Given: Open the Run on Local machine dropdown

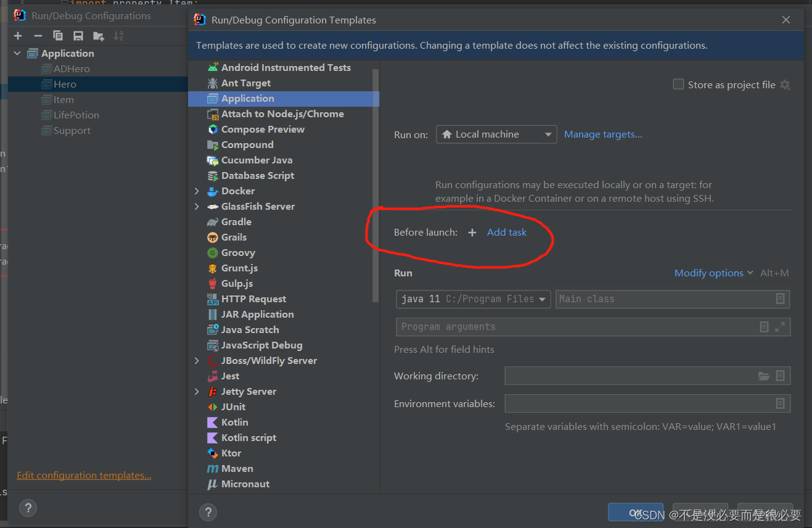Looking at the screenshot, I should [x=496, y=134].
